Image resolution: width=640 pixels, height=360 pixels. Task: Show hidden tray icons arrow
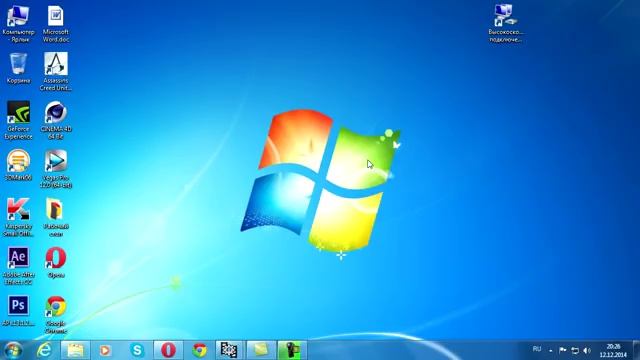(551, 351)
